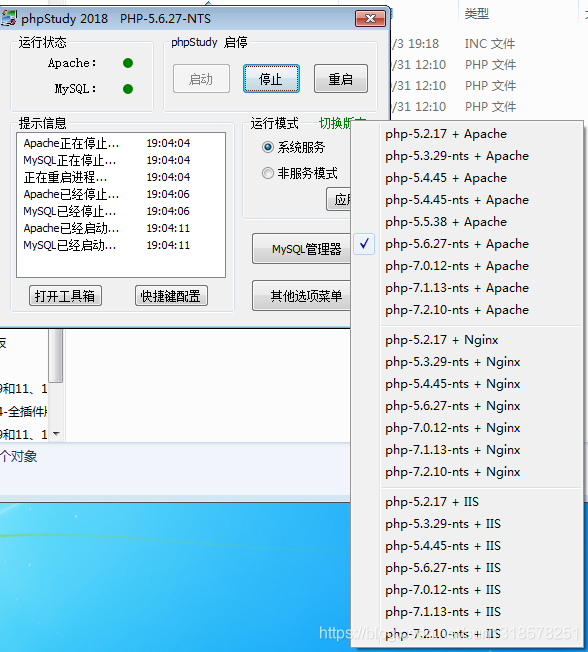Screen dimensions: 588x652
Task: Select the log line MySQL正在停止…
Action: pyautogui.click(x=106, y=161)
